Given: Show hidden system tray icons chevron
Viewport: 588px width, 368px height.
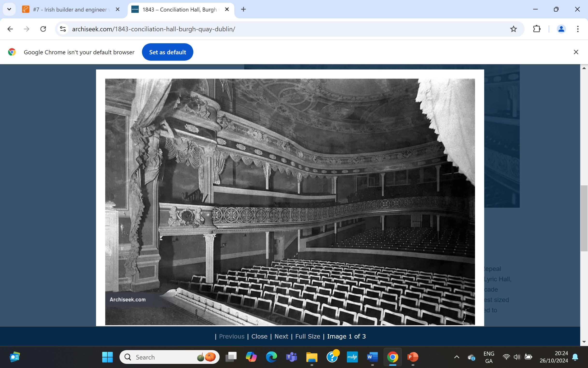Looking at the screenshot, I should (456, 357).
